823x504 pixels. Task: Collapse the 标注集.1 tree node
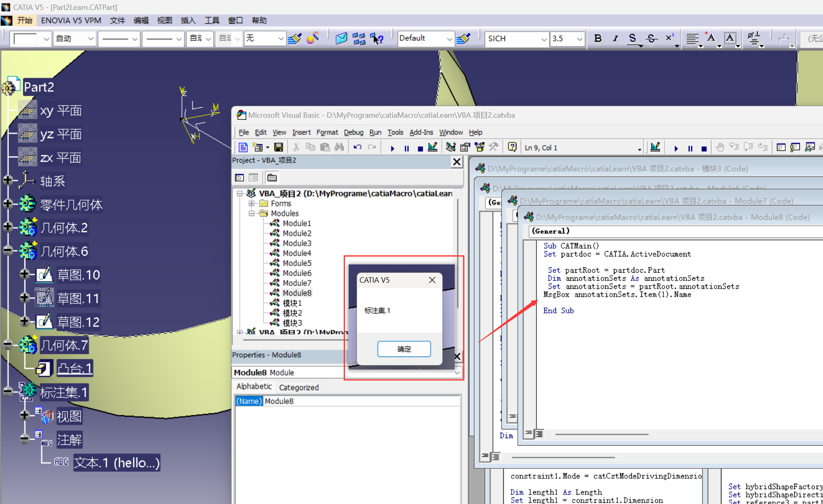[x=7, y=391]
